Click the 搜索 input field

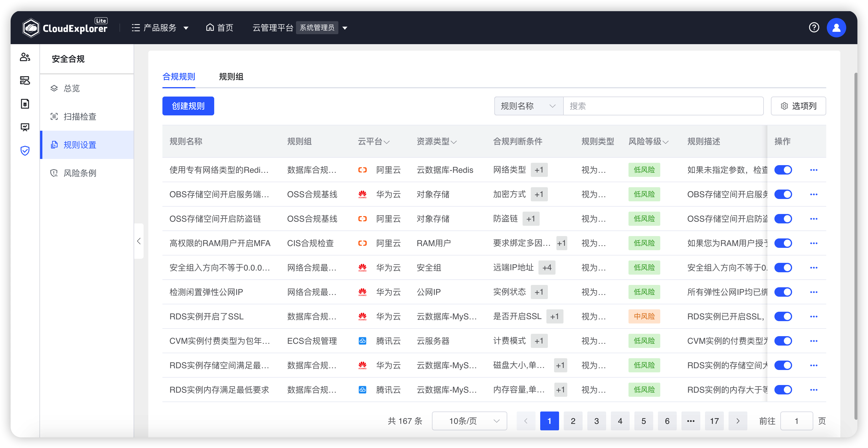[x=663, y=106]
